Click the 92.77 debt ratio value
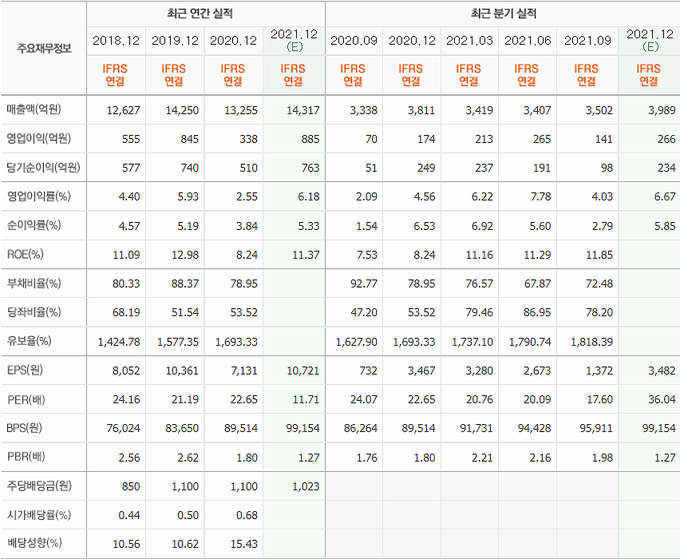The height and width of the screenshot is (559, 680). [x=363, y=284]
